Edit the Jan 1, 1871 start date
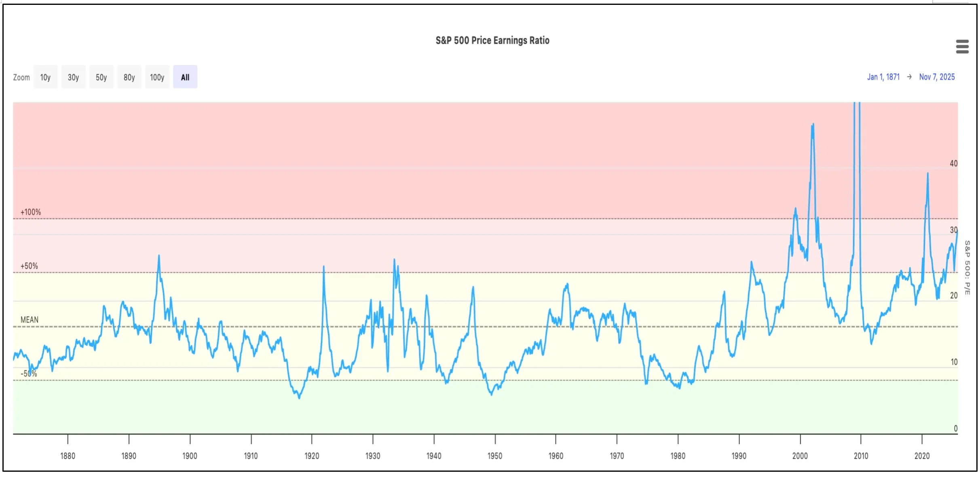This screenshot has height=477, width=980. (883, 77)
